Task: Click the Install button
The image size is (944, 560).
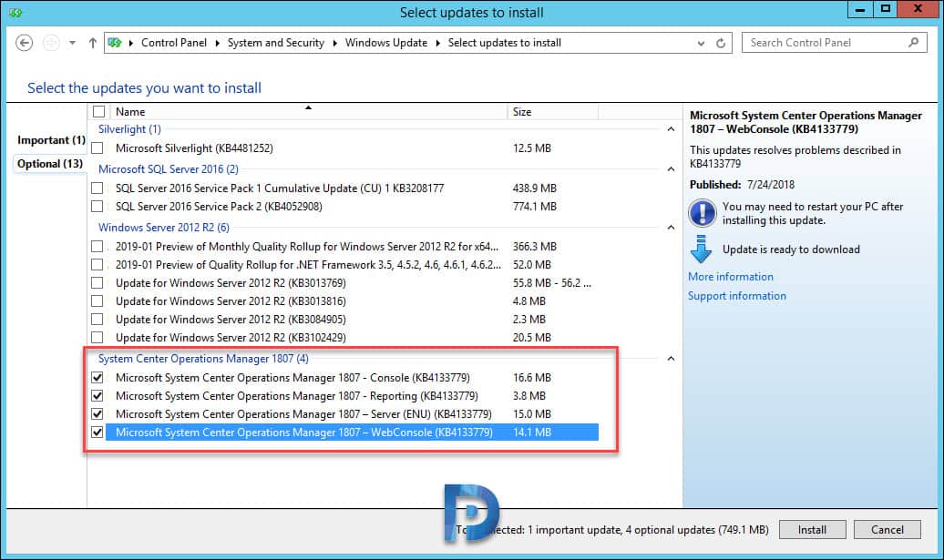Action: click(812, 530)
